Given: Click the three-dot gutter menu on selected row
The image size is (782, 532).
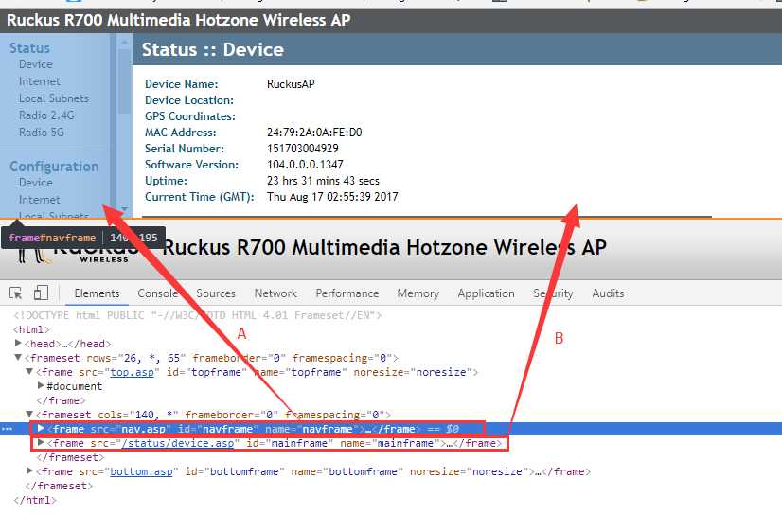Looking at the screenshot, I should pos(7,429).
